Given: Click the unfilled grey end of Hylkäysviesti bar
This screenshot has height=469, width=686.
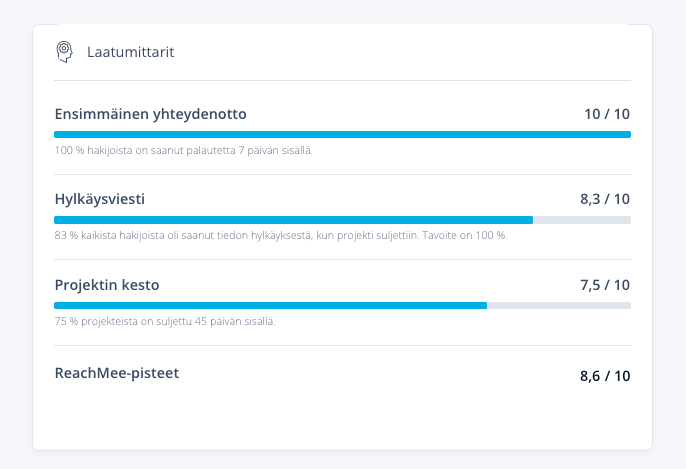Looking at the screenshot, I should coord(582,220).
